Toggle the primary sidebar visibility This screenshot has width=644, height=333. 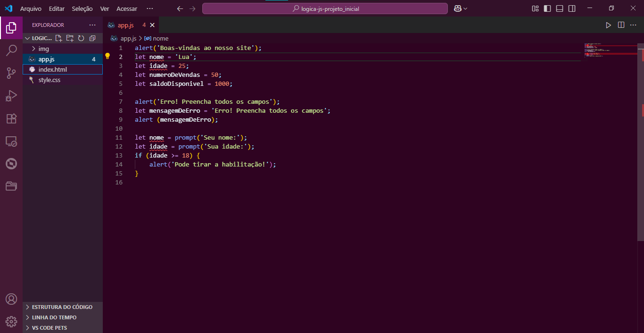point(547,8)
